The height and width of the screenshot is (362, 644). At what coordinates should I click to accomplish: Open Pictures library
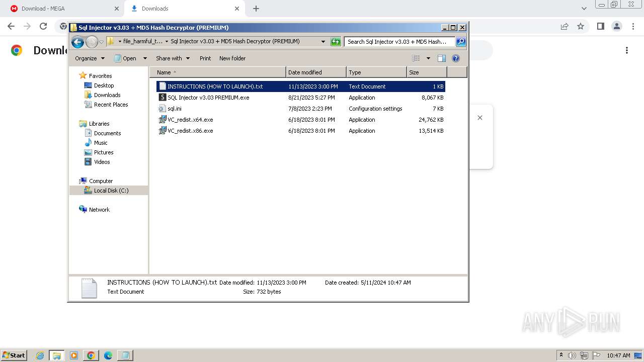click(104, 152)
